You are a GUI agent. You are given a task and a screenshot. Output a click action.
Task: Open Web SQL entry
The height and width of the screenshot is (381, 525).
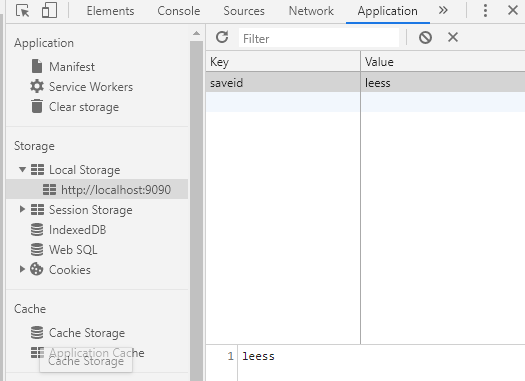73,250
